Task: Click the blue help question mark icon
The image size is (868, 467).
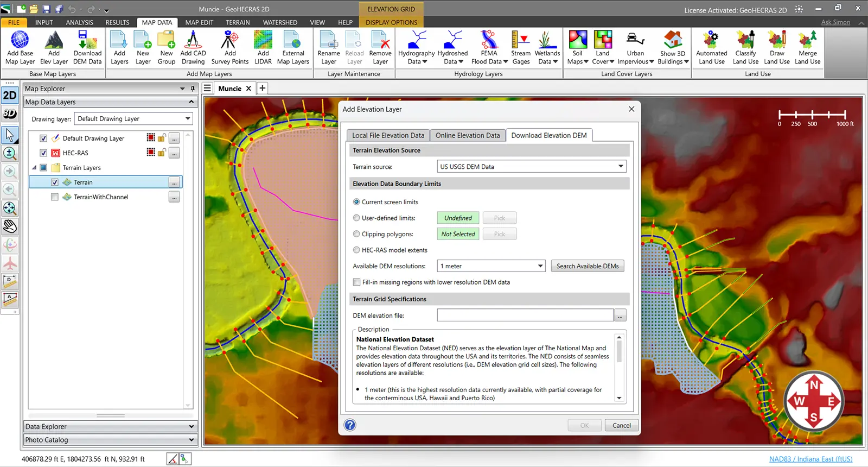Action: tap(350, 425)
